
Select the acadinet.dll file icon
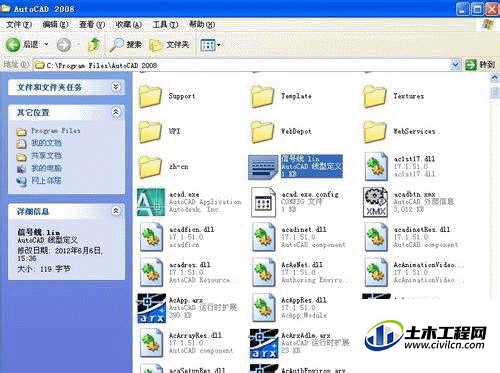264,237
